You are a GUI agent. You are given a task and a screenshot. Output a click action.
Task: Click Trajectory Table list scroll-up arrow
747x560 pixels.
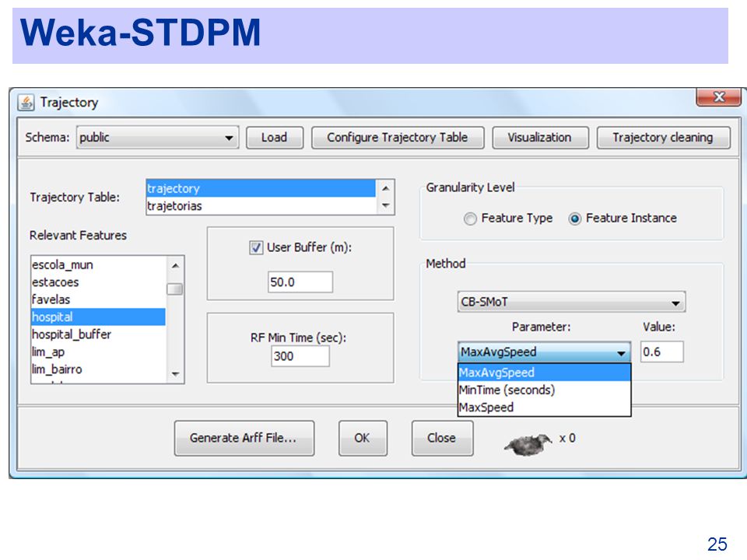tap(385, 188)
